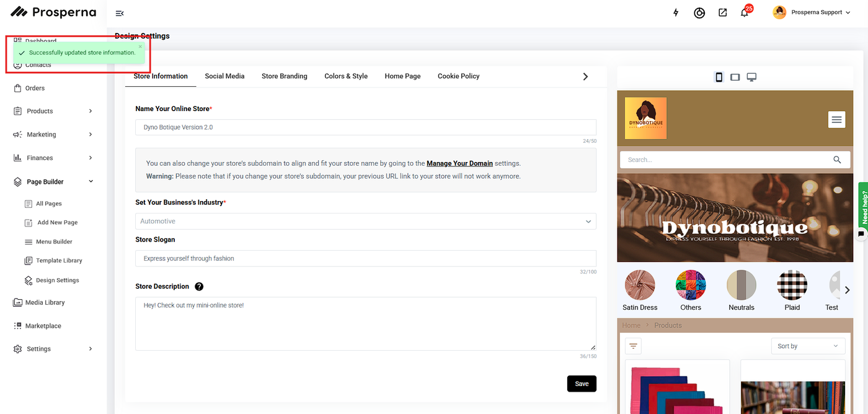868x414 pixels.
Task: Click the success message text
Action: pyautogui.click(x=82, y=53)
